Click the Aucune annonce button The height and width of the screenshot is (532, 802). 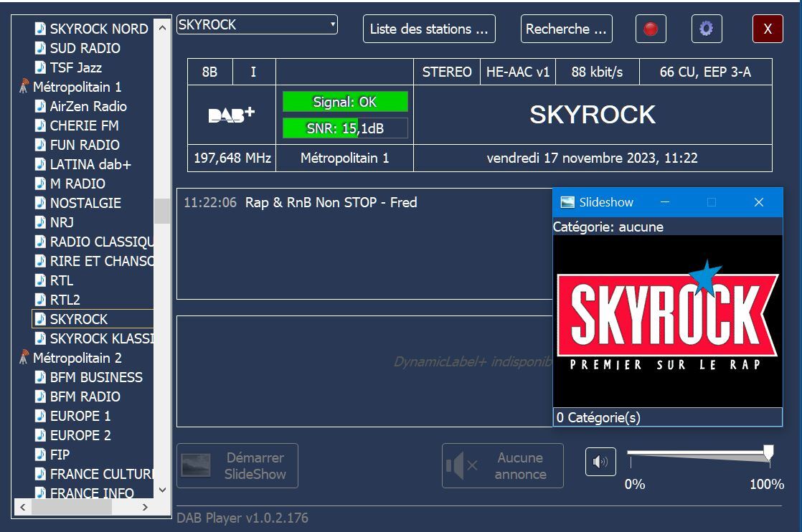pyautogui.click(x=503, y=465)
